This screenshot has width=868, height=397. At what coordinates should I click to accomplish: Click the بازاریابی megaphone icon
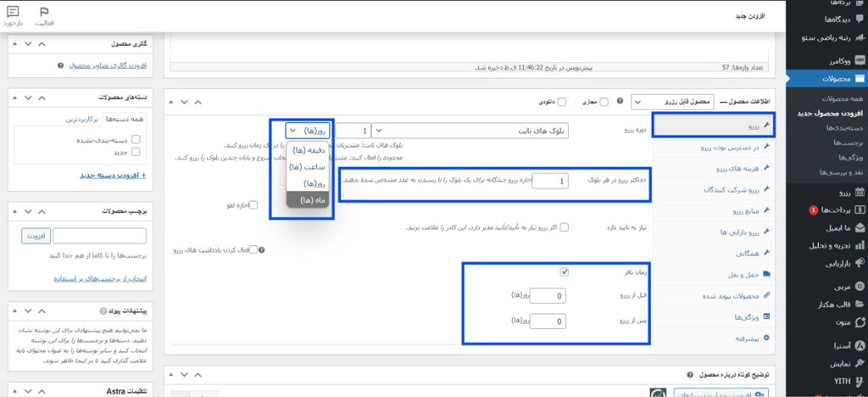point(860,264)
